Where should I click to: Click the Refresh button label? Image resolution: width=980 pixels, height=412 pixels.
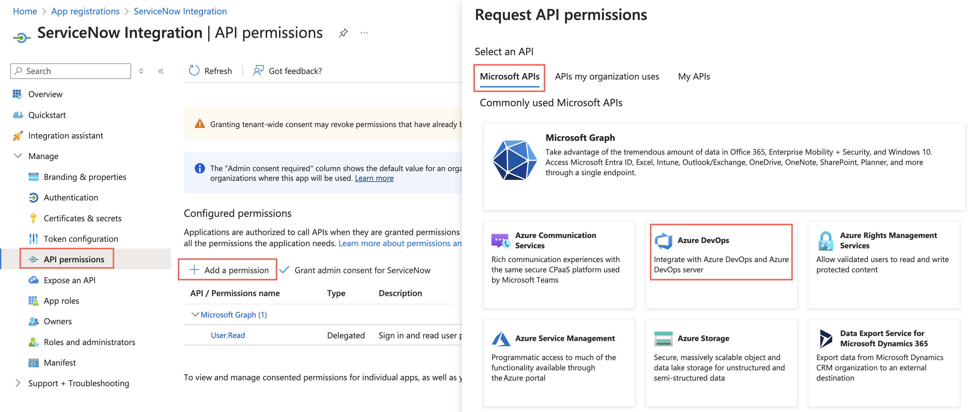click(218, 71)
